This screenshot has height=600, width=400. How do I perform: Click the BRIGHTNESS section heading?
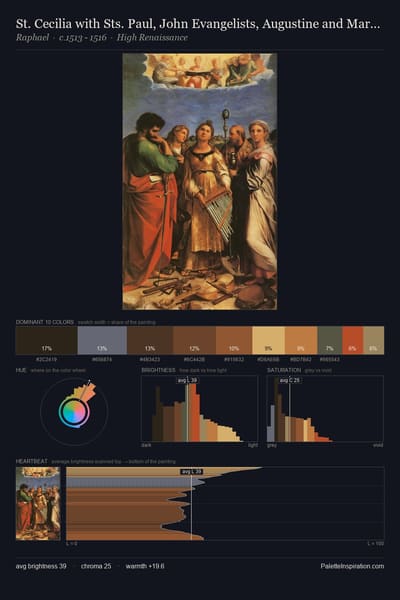(158, 370)
